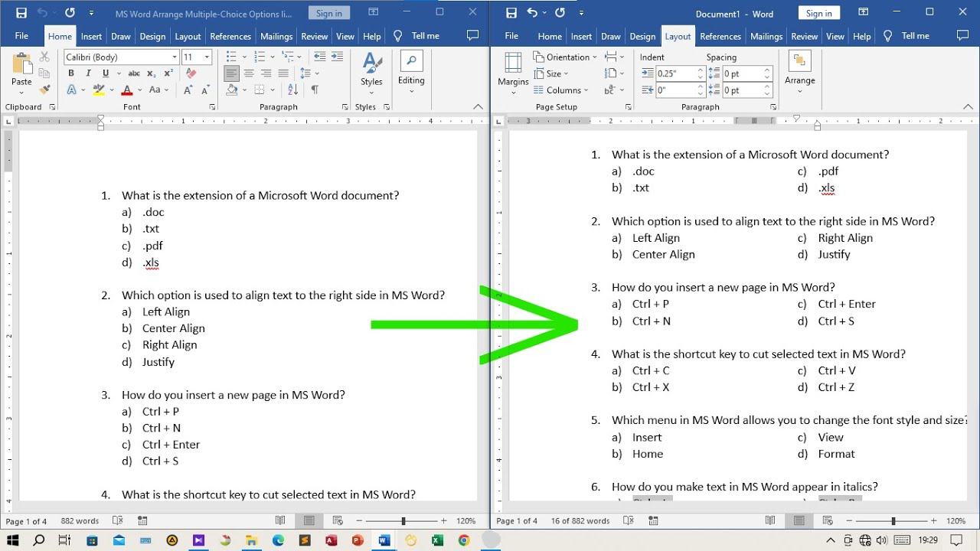The image size is (980, 551).
Task: Pick the yellow text highlight color button
Action: (98, 90)
